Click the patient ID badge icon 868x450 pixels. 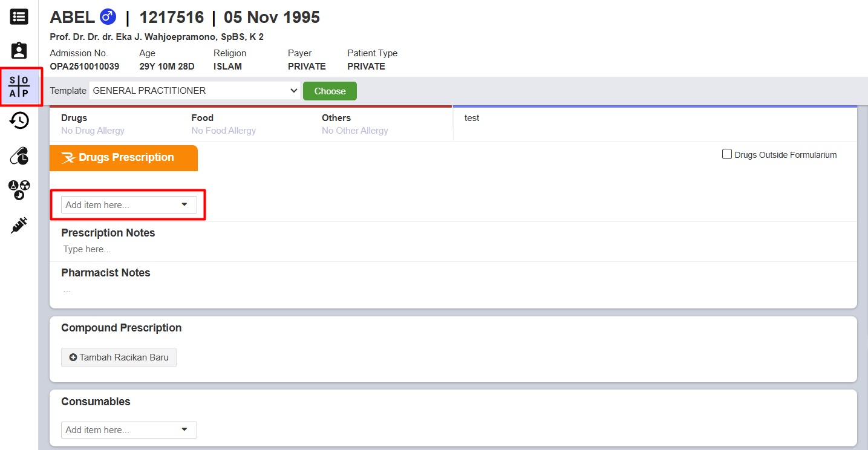[x=19, y=51]
